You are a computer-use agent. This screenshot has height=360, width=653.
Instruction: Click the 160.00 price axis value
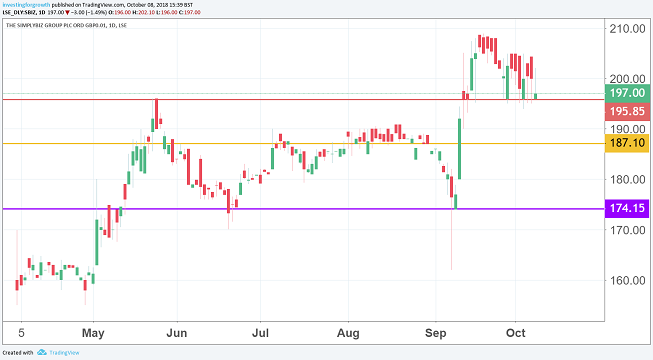pos(627,280)
